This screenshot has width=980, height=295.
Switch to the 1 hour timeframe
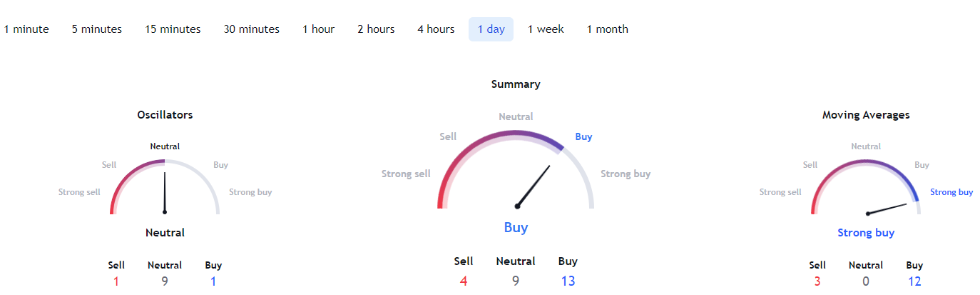pos(318,29)
